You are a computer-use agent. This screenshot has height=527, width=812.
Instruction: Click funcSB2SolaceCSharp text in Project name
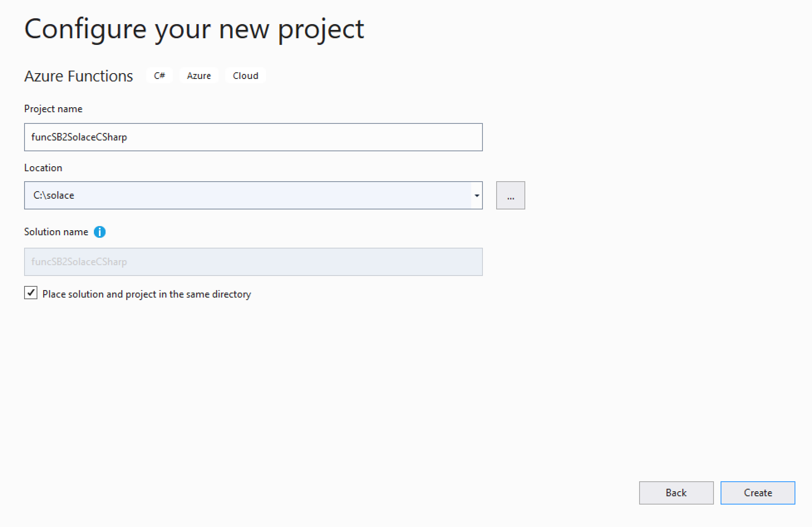point(79,137)
